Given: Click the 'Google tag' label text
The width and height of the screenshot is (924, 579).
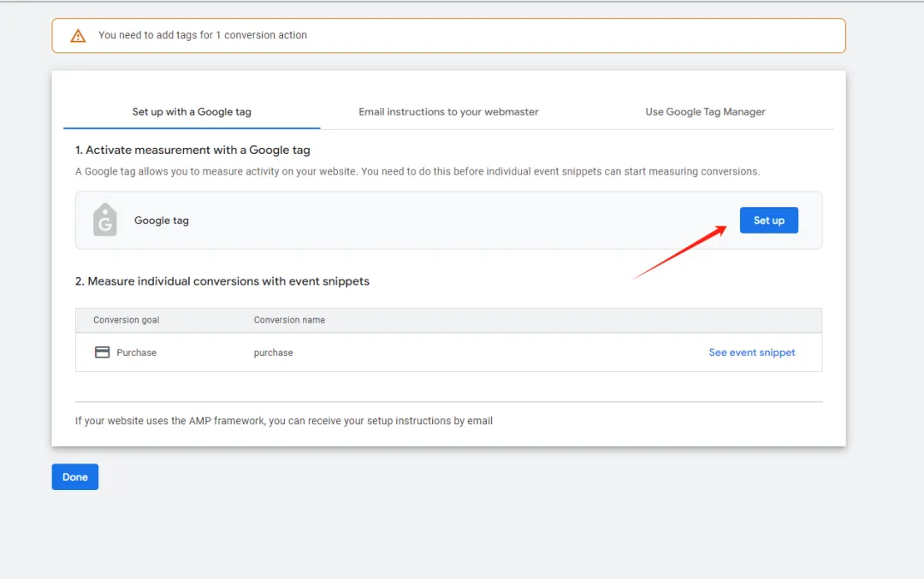Looking at the screenshot, I should tap(162, 221).
